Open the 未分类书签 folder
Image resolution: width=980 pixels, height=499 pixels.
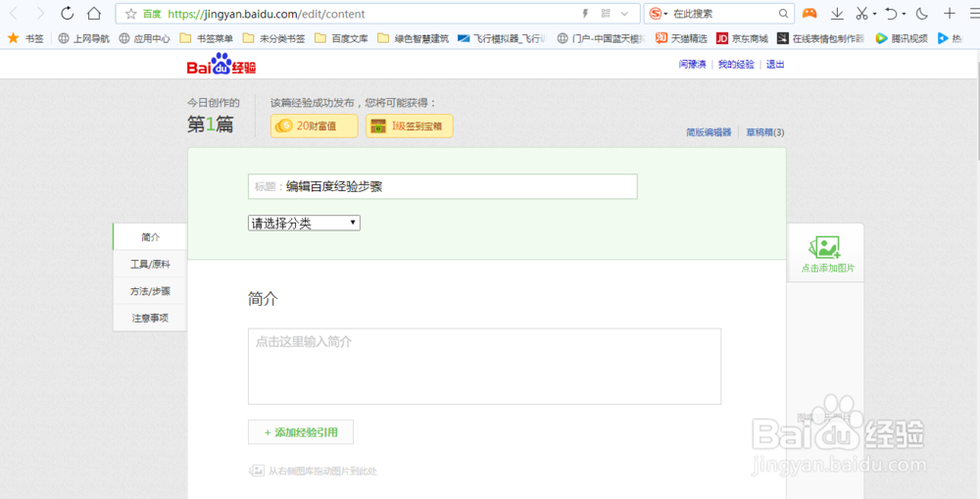click(273, 38)
